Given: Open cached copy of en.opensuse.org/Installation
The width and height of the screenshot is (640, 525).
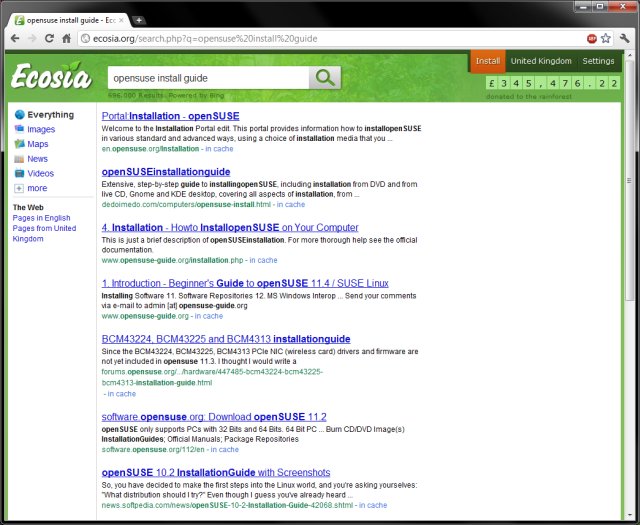Looking at the screenshot, I should [x=219, y=149].
